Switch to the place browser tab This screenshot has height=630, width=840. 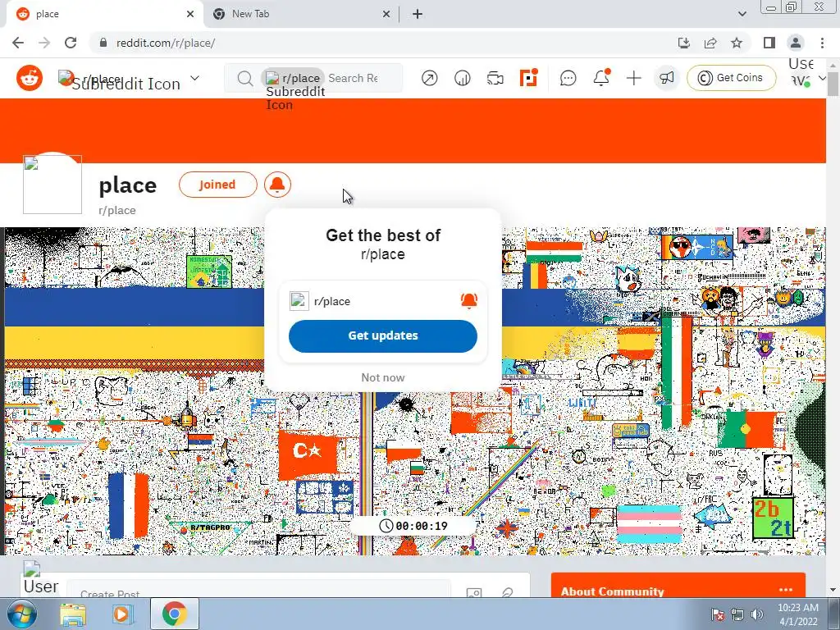(105, 14)
